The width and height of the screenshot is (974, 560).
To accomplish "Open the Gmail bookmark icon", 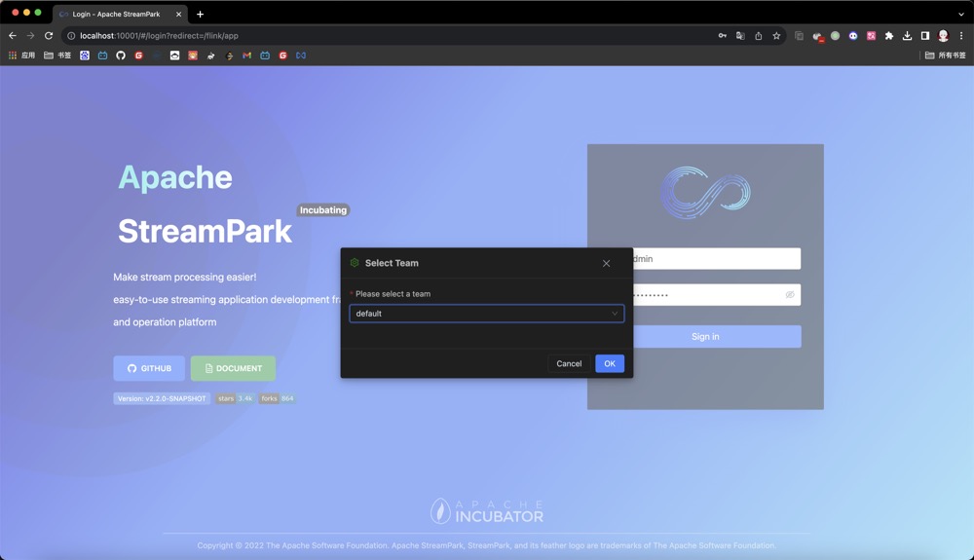I will pyautogui.click(x=246, y=56).
